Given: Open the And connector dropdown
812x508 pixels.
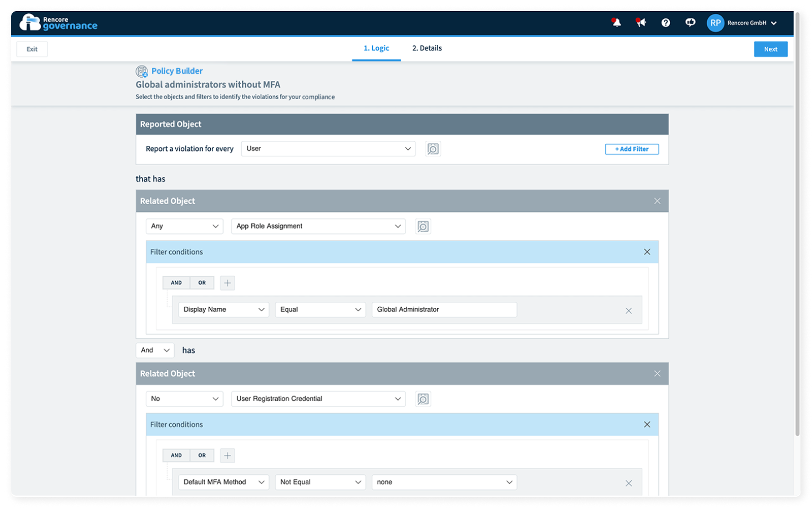Looking at the screenshot, I should pyautogui.click(x=155, y=350).
